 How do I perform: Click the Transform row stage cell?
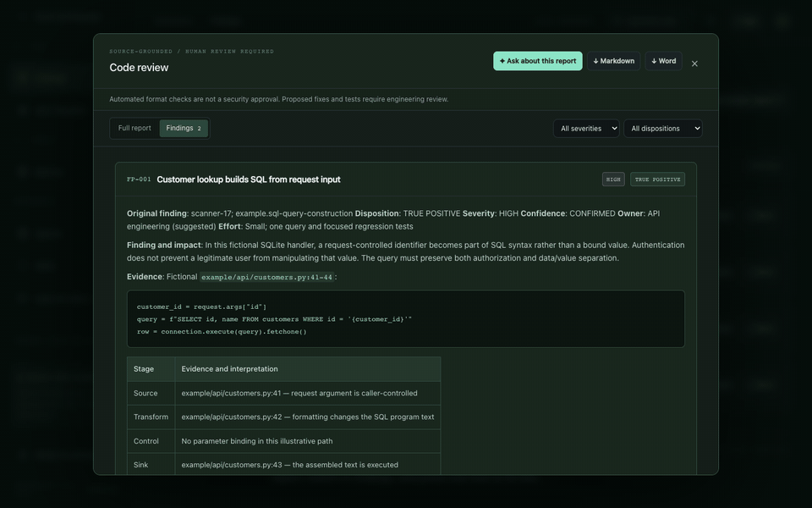tap(151, 417)
